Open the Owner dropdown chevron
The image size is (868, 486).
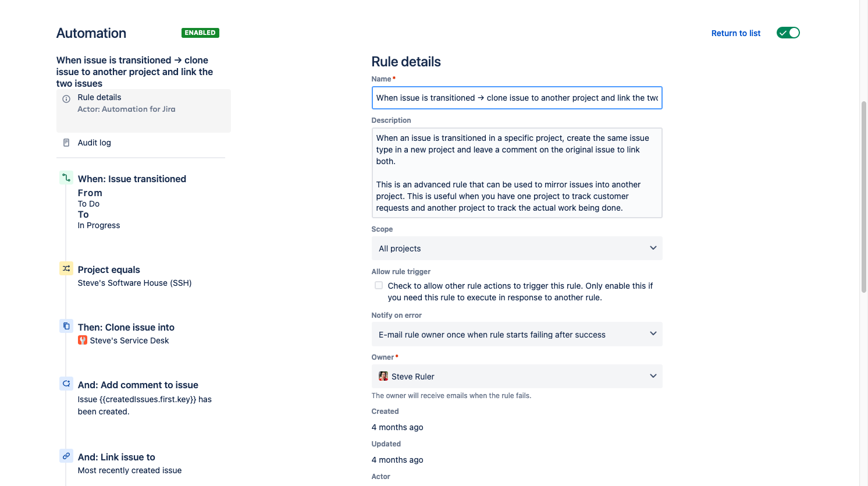tap(653, 376)
